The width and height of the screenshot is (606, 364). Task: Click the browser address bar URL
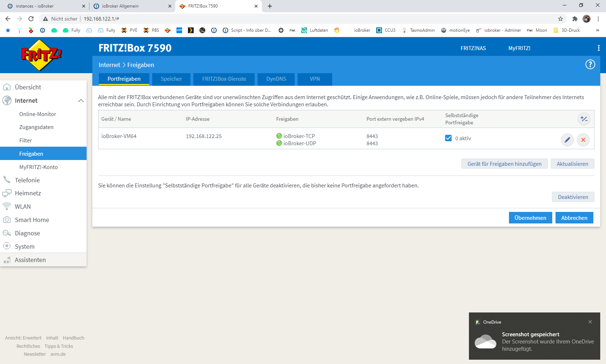point(101,19)
